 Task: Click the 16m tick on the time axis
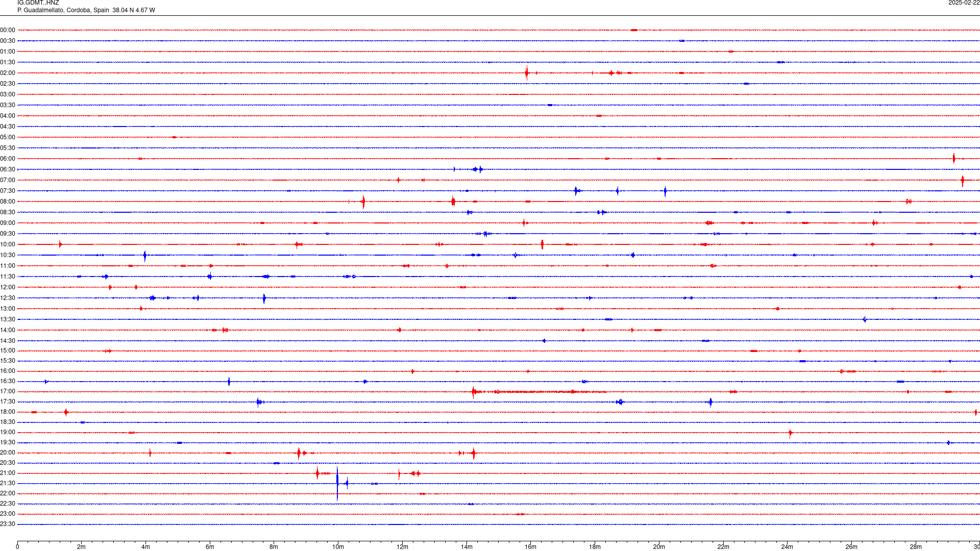tap(530, 547)
